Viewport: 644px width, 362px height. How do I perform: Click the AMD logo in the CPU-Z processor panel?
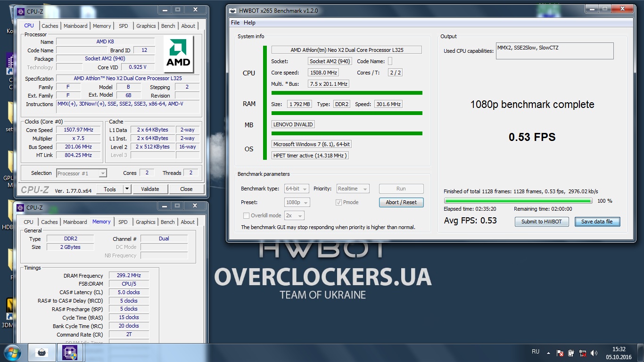click(179, 54)
